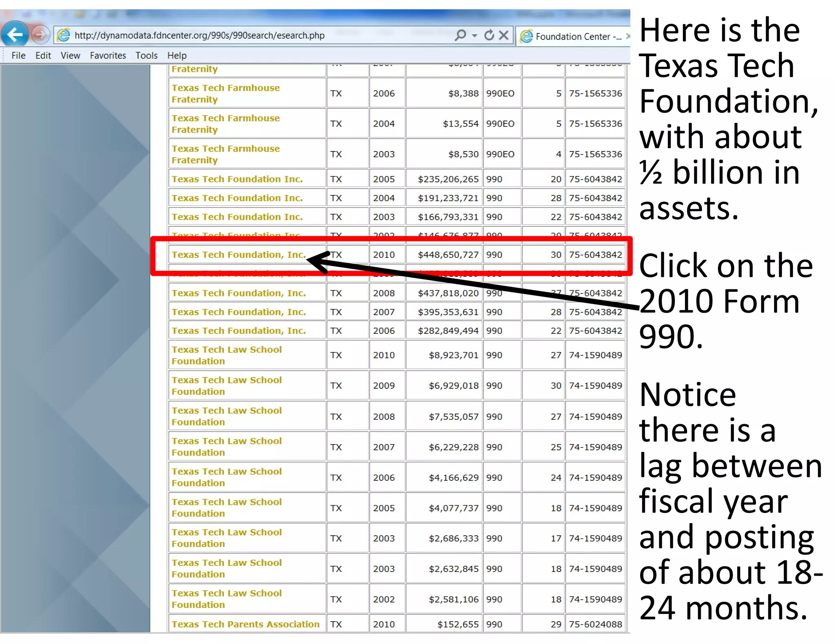Screen dimensions: 834x644
Task: Open the Help menu
Action: click(177, 55)
